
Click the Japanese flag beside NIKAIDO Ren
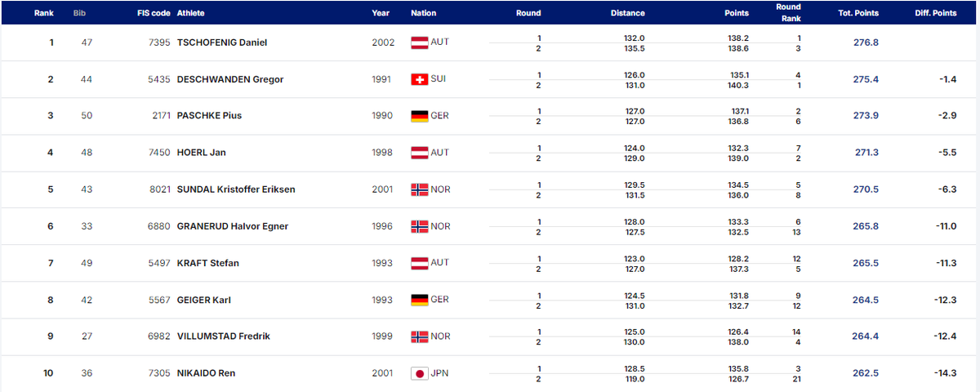click(419, 373)
